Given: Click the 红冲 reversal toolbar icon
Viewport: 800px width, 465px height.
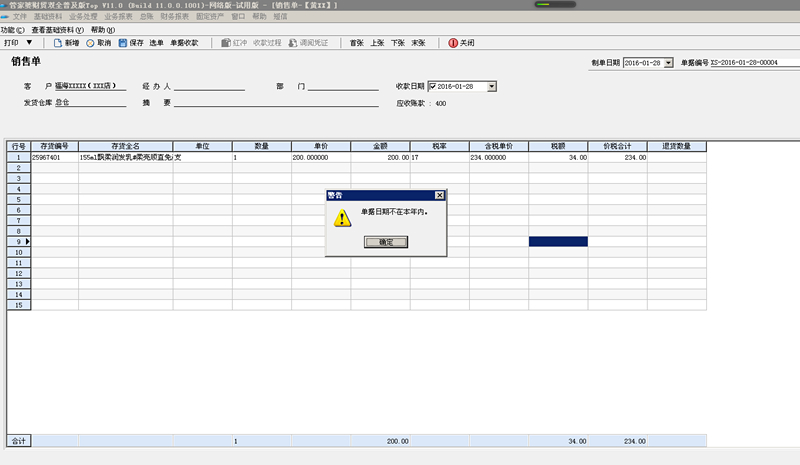Looking at the screenshot, I should tap(227, 44).
